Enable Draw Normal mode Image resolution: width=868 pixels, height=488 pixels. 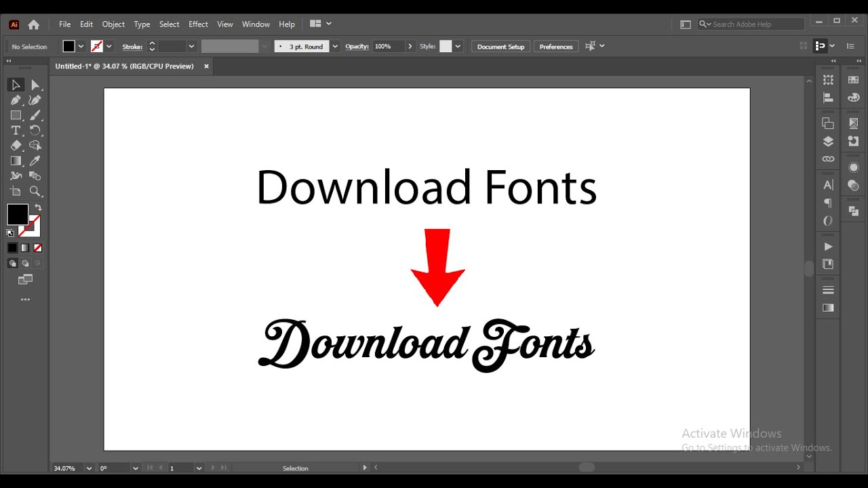click(x=12, y=264)
